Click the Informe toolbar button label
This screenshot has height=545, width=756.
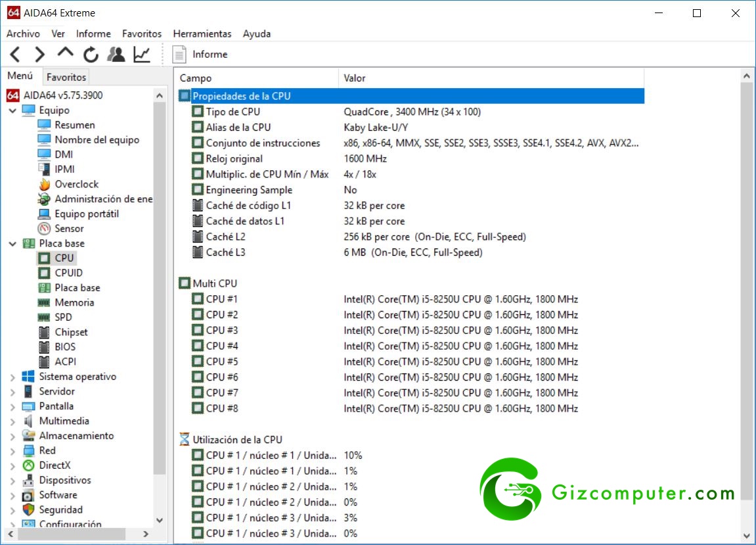(210, 55)
